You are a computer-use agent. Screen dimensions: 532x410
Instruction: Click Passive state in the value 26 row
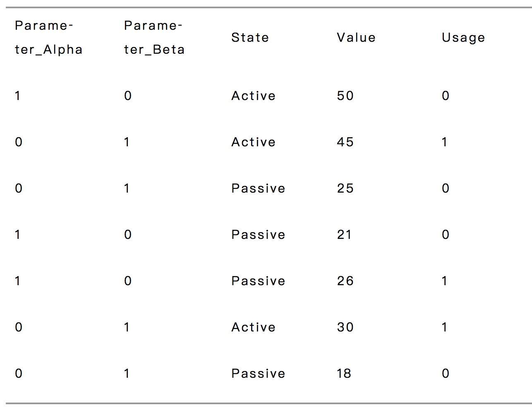(258, 281)
